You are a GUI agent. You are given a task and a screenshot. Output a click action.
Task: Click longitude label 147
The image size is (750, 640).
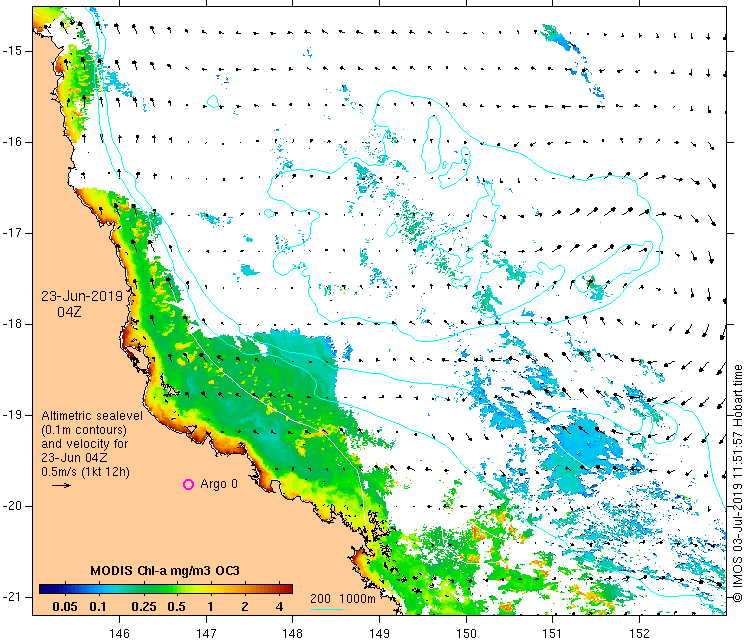(206, 633)
